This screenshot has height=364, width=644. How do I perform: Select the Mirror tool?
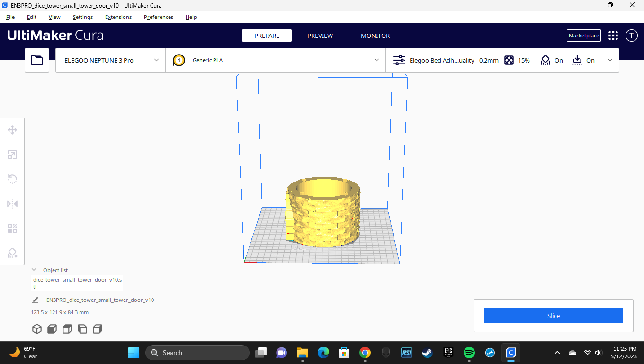click(x=12, y=203)
